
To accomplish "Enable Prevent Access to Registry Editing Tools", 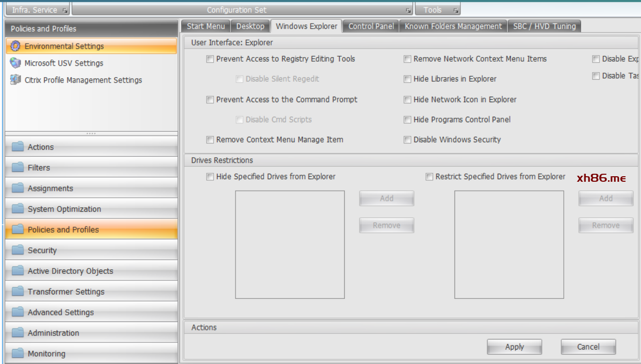I will (x=210, y=59).
